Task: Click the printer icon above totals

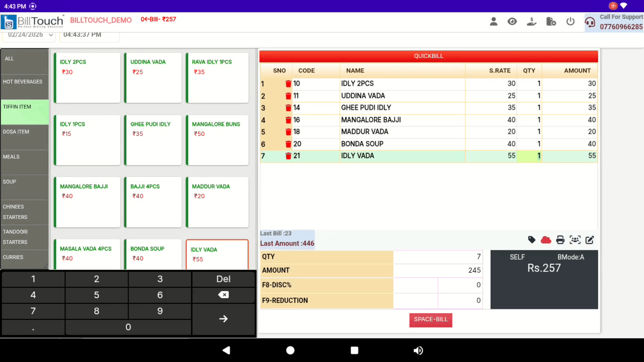Action: click(560, 240)
